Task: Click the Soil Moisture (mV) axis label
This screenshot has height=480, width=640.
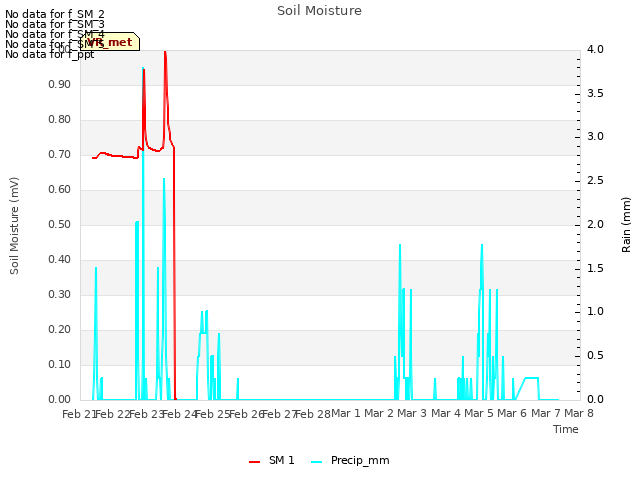Action: [x=14, y=226]
